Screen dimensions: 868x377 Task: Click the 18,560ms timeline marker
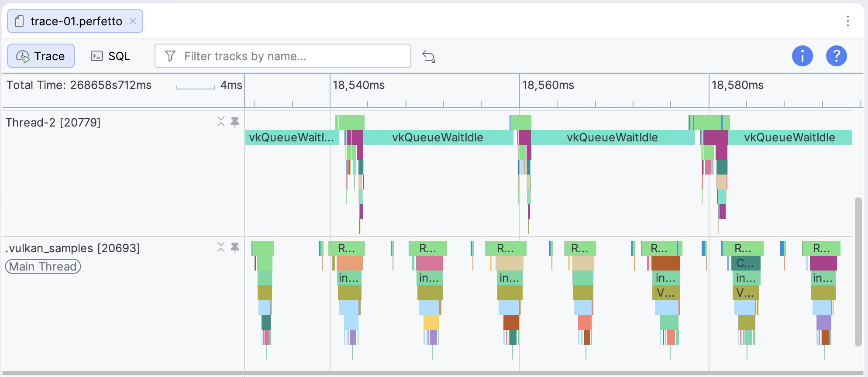[x=548, y=85]
